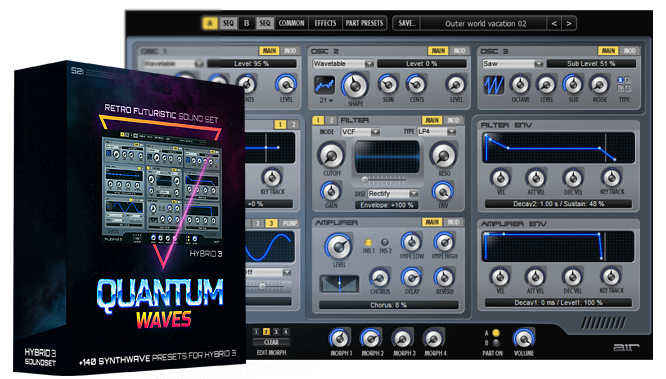Click the MORPH 1 knob
The image size is (666, 379).
click(x=339, y=338)
